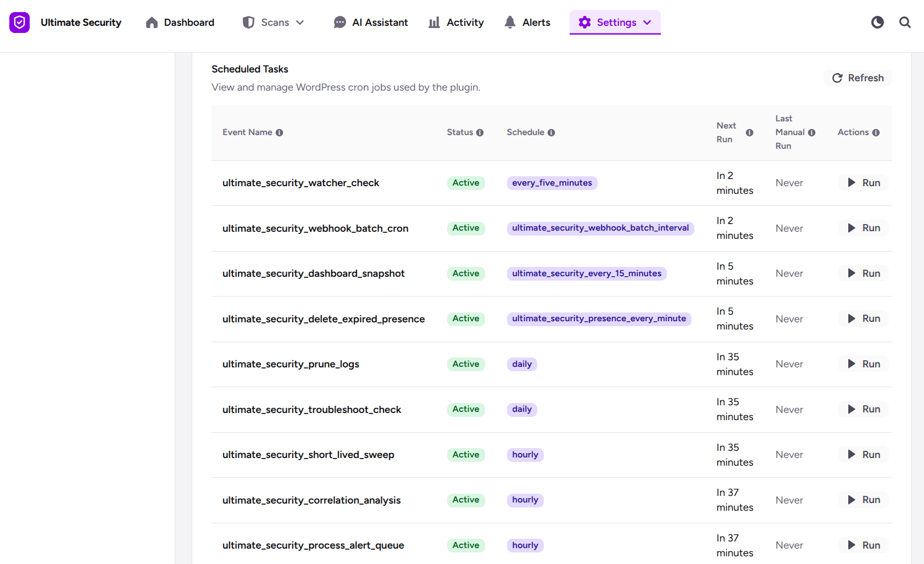The height and width of the screenshot is (564, 924).
Task: Run ultimate_security_troubleshoot_check task
Action: tap(863, 409)
